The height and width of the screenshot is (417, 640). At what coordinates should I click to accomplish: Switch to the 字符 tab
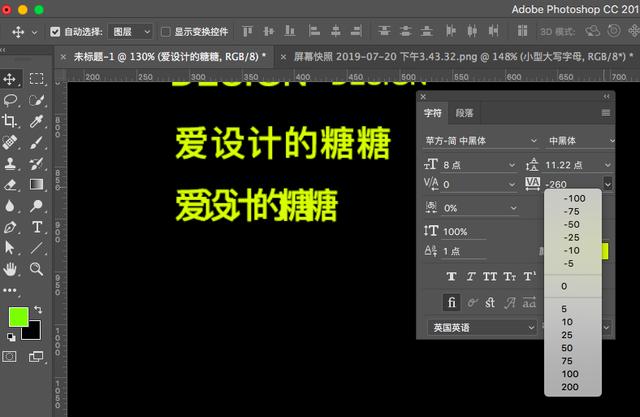pos(433,113)
